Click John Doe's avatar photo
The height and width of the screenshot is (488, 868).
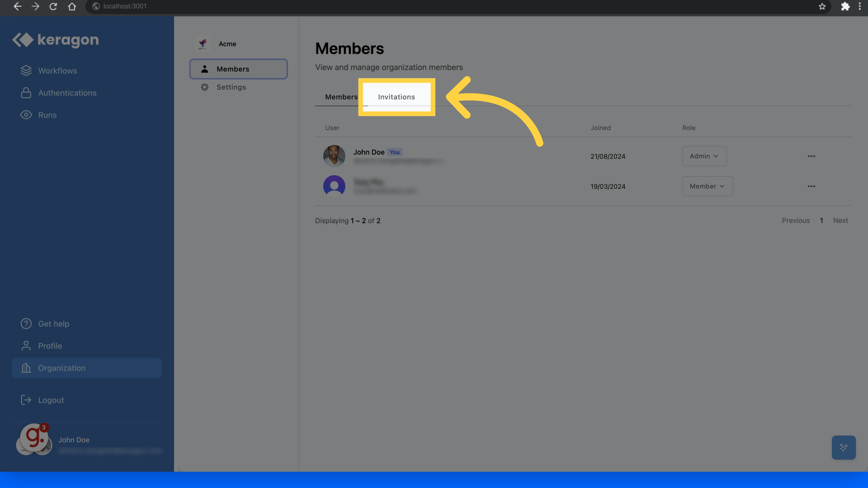(x=334, y=156)
